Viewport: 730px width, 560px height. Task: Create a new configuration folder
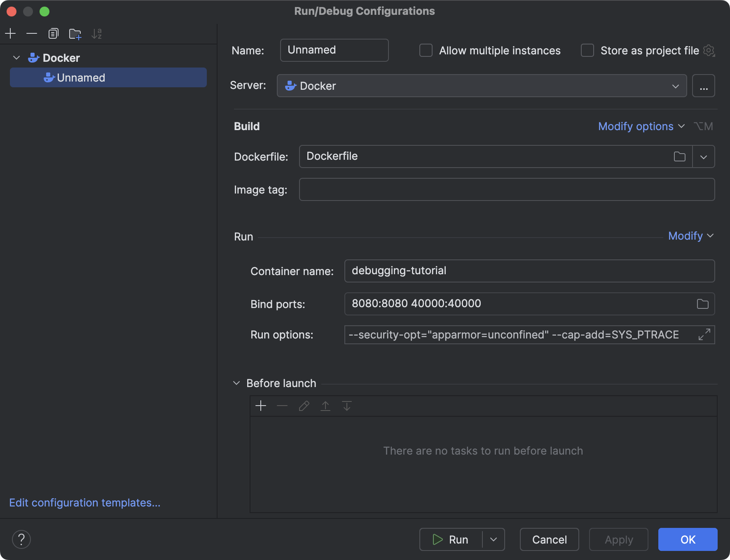[75, 34]
